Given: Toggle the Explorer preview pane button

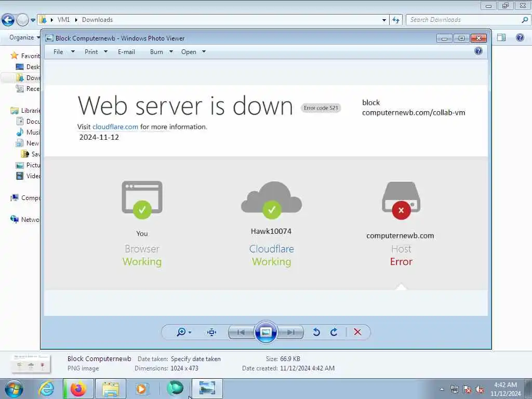Looking at the screenshot, I should [501, 37].
